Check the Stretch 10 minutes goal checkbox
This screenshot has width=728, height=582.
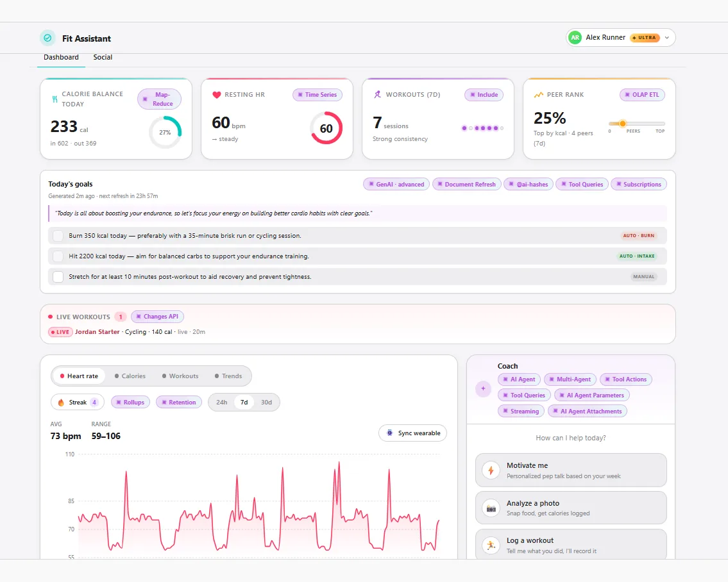click(x=58, y=277)
